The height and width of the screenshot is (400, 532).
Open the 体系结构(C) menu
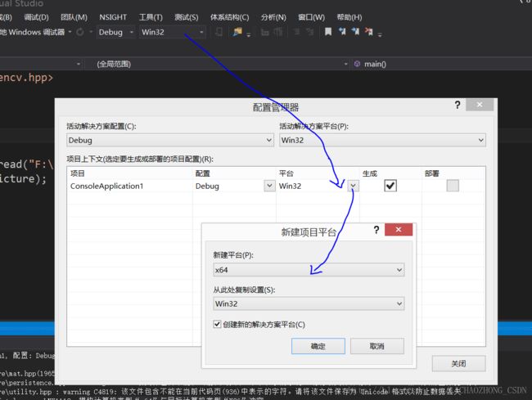pyautogui.click(x=229, y=17)
